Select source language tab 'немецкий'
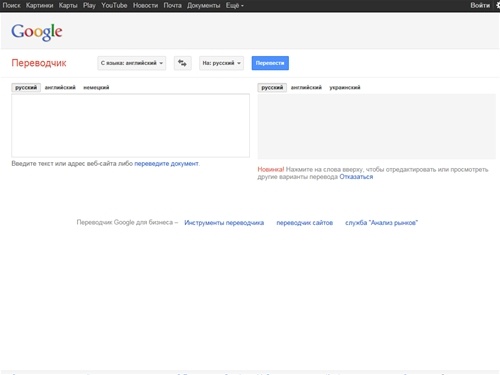 96,87
